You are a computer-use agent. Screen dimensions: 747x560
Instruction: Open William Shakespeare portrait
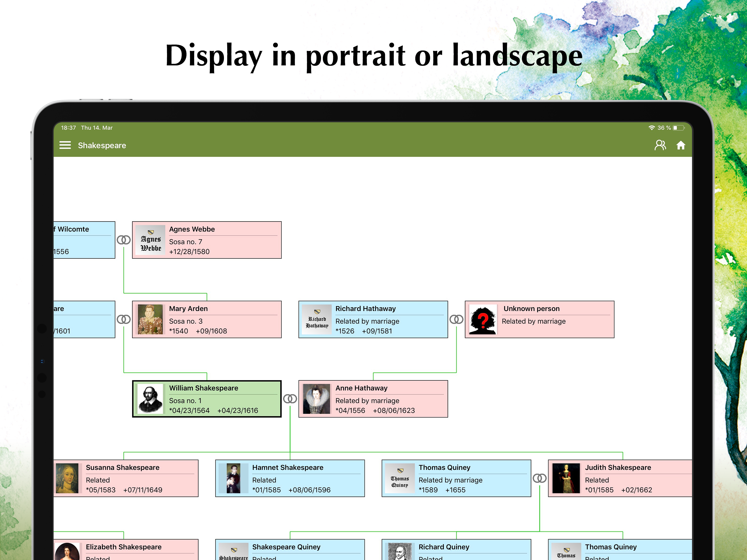pyautogui.click(x=151, y=399)
